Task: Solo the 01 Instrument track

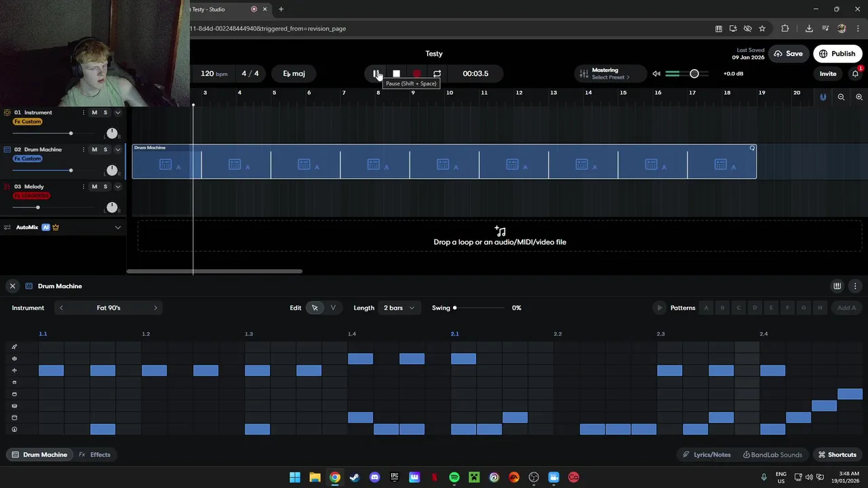Action: (x=105, y=113)
